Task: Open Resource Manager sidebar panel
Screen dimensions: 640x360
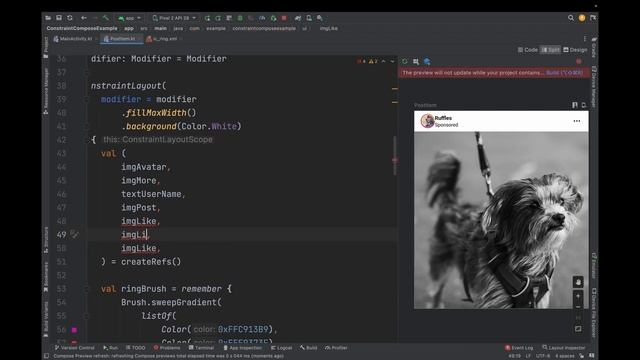Action: (46, 91)
